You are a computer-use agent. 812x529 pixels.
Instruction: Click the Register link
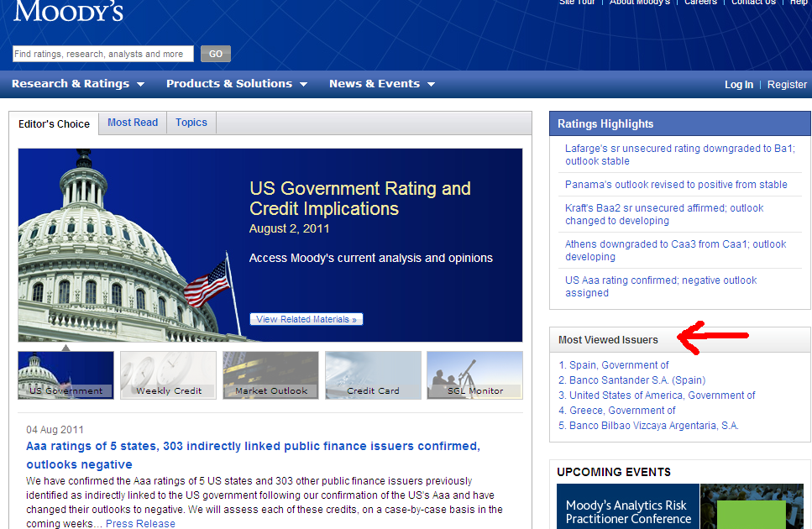[x=787, y=85]
